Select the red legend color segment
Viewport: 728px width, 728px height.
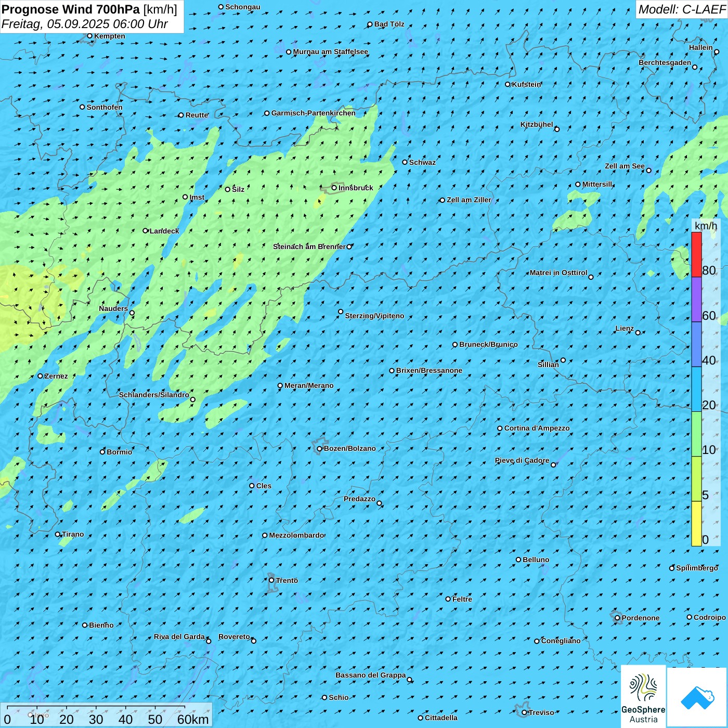click(x=696, y=254)
